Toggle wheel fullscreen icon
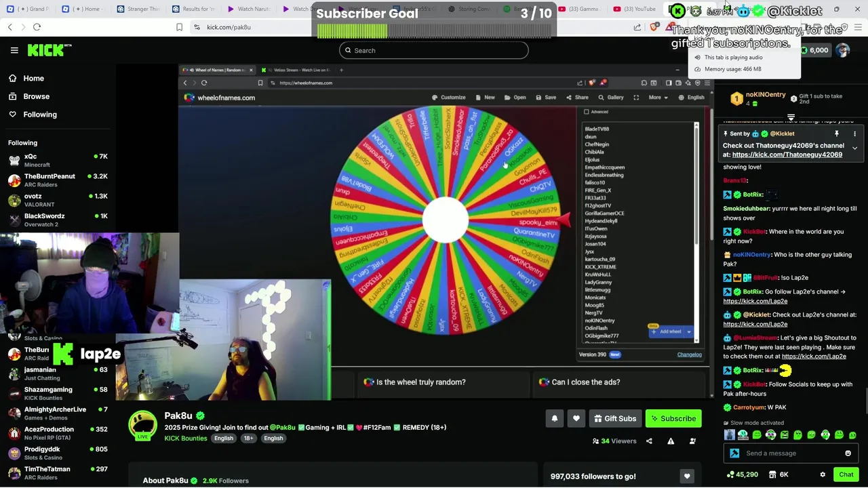Image resolution: width=868 pixels, height=488 pixels. click(636, 98)
